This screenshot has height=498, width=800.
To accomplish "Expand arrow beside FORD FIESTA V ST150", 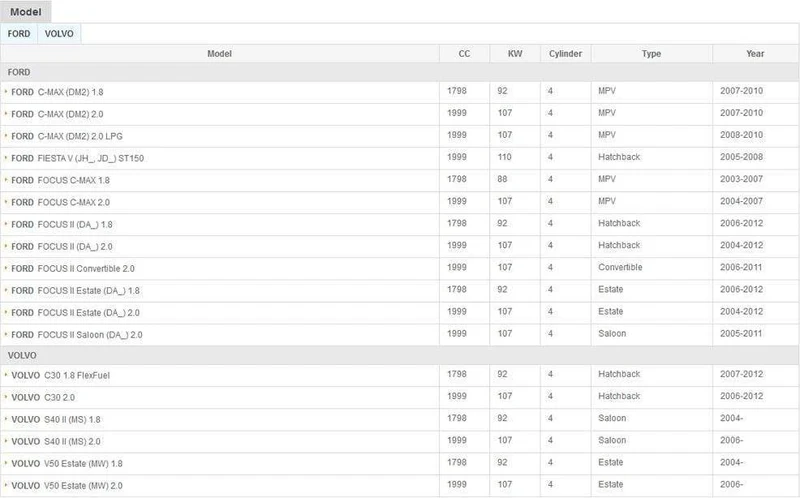I will click(x=6, y=158).
